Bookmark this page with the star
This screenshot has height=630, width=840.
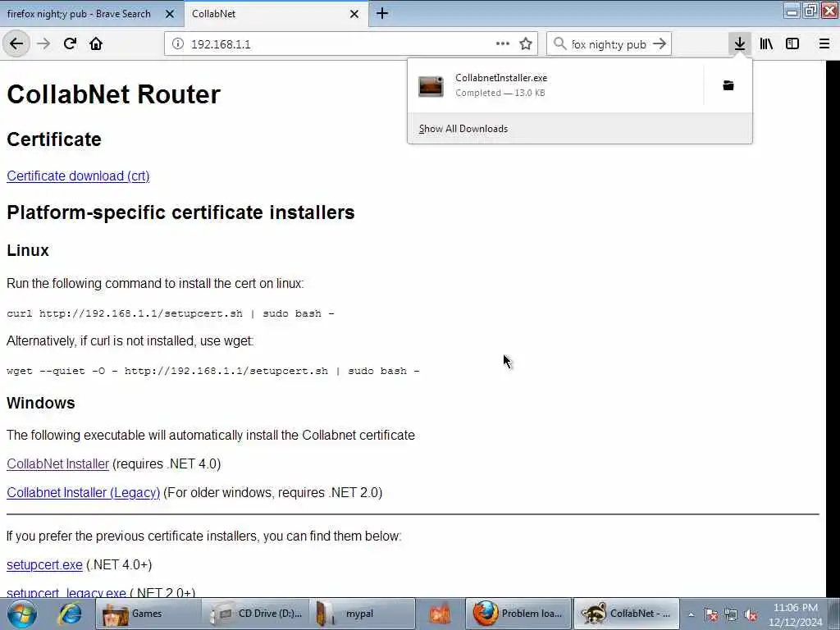(x=526, y=44)
